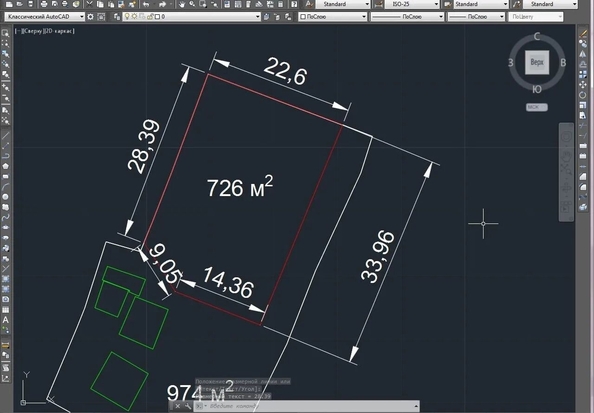This screenshot has height=413, width=594.
Task: Click the Zoom Extents icon
Action: click(6, 120)
